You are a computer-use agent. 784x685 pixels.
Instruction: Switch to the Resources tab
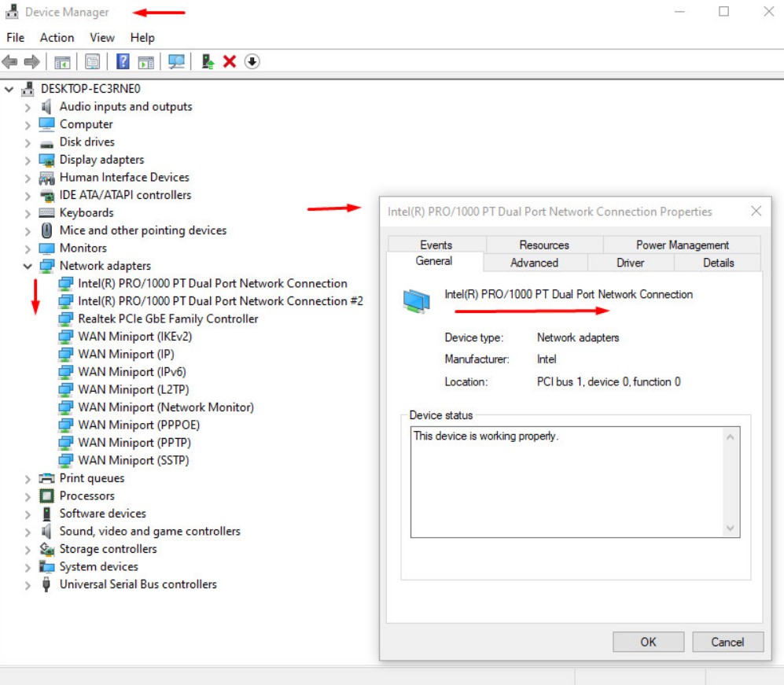(x=544, y=245)
